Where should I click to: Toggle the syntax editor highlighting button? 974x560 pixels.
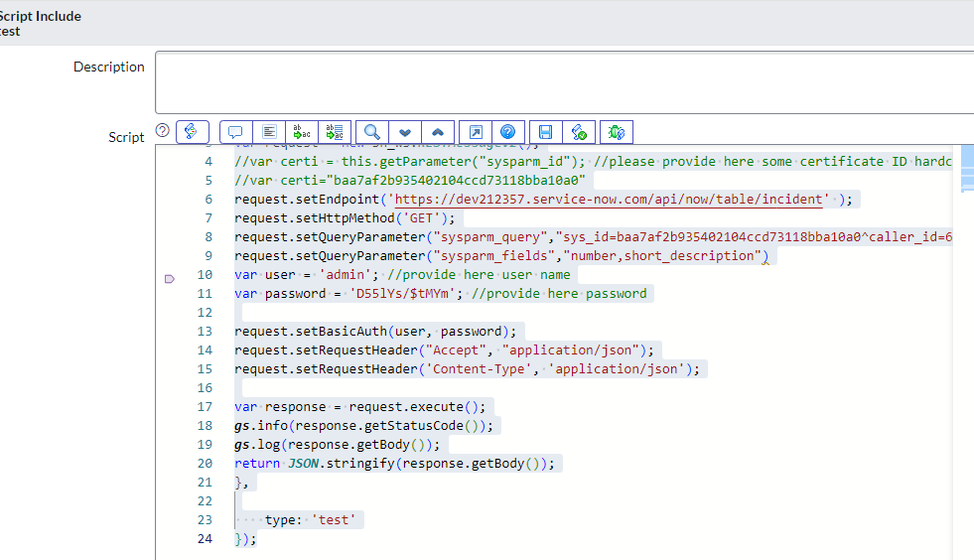(x=192, y=132)
